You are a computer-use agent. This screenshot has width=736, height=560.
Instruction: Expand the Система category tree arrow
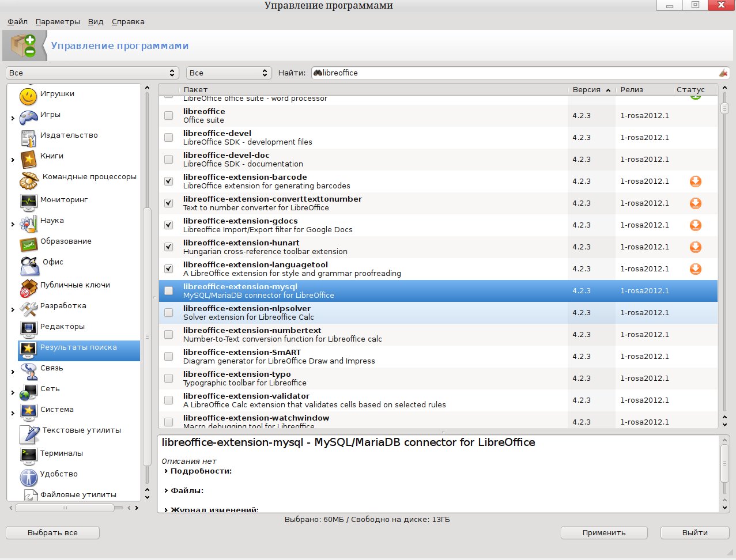(x=13, y=413)
